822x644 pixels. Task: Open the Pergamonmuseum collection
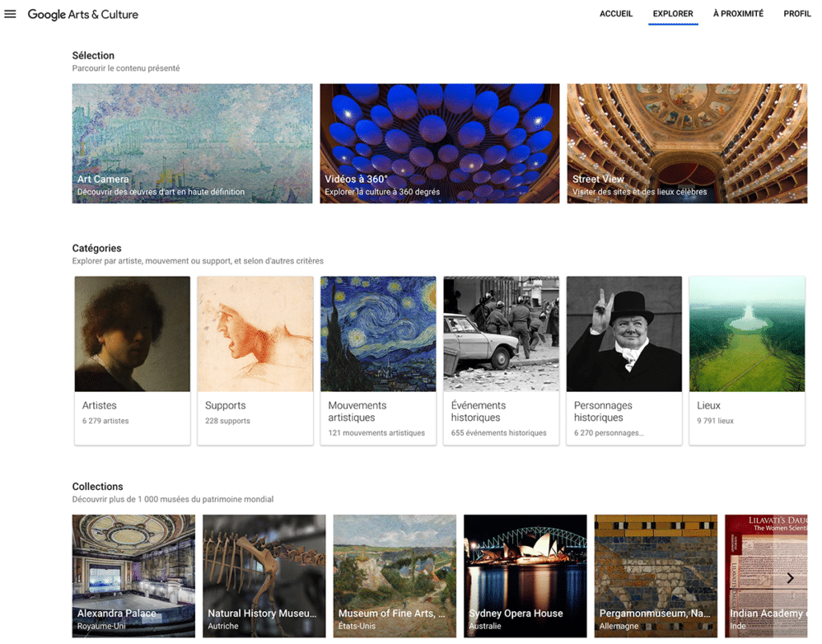tap(656, 576)
